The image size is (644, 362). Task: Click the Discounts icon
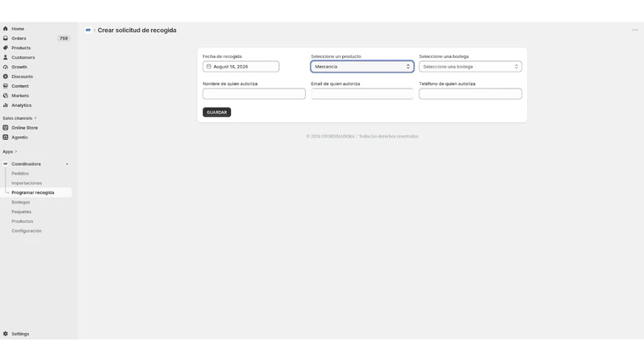click(x=6, y=76)
